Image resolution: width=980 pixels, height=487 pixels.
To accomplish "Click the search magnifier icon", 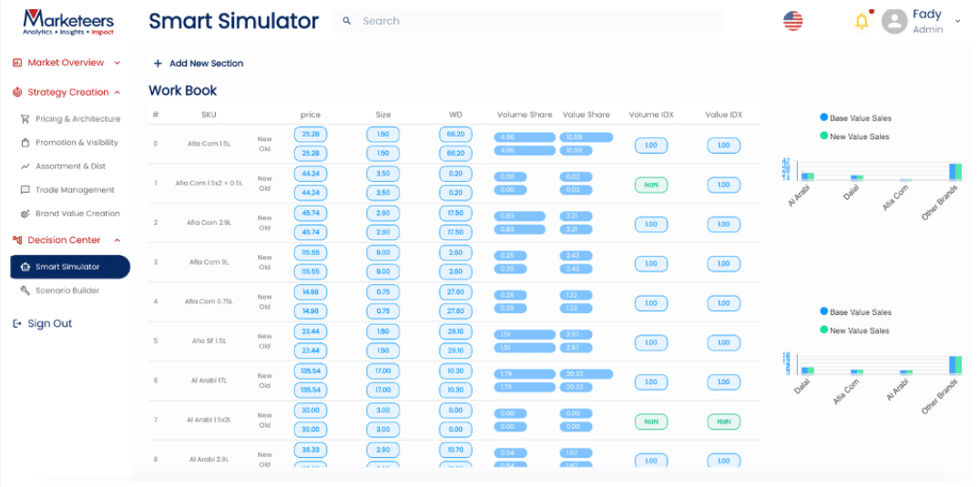I will tap(346, 21).
